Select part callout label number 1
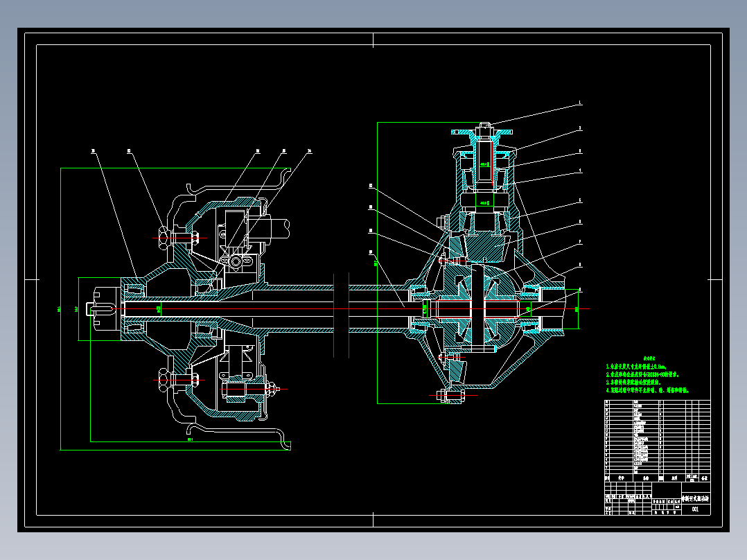The height and width of the screenshot is (560, 747). coord(580,103)
